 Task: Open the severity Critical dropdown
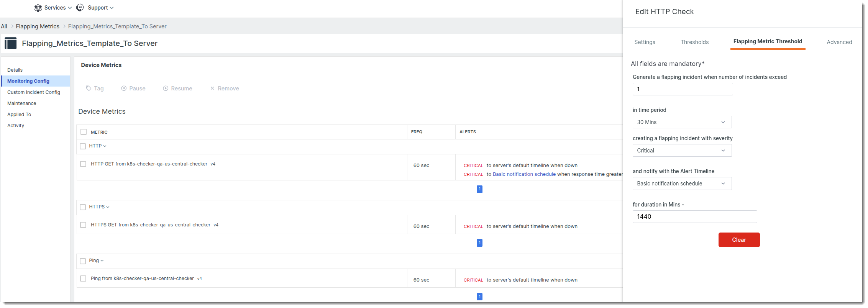tap(682, 151)
